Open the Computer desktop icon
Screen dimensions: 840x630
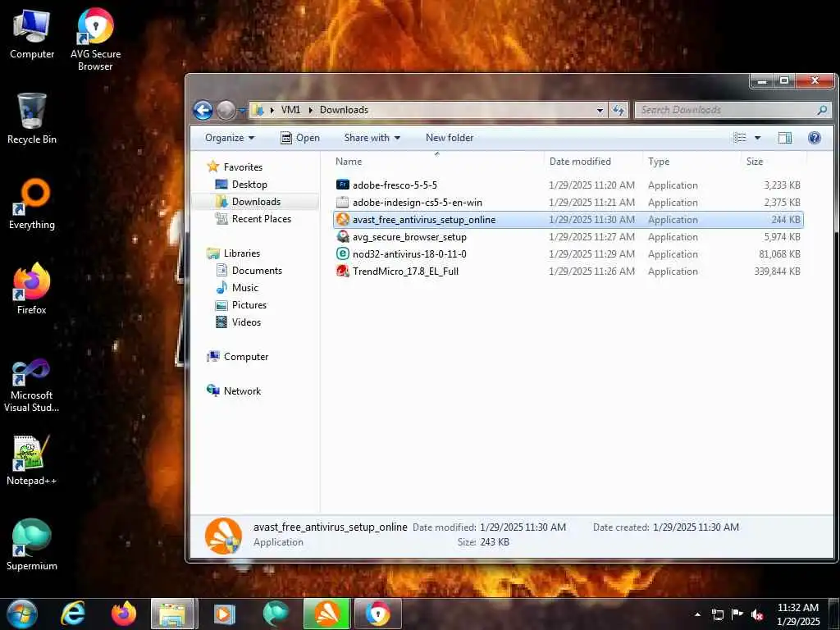pyautogui.click(x=32, y=34)
